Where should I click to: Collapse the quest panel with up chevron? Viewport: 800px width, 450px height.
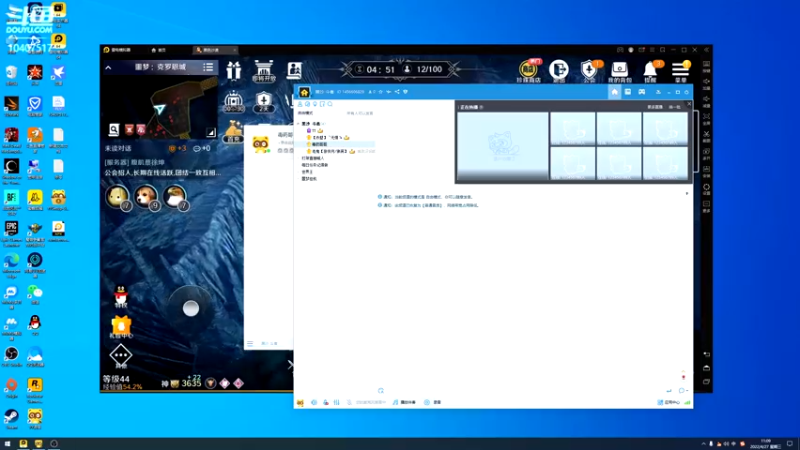(108, 67)
